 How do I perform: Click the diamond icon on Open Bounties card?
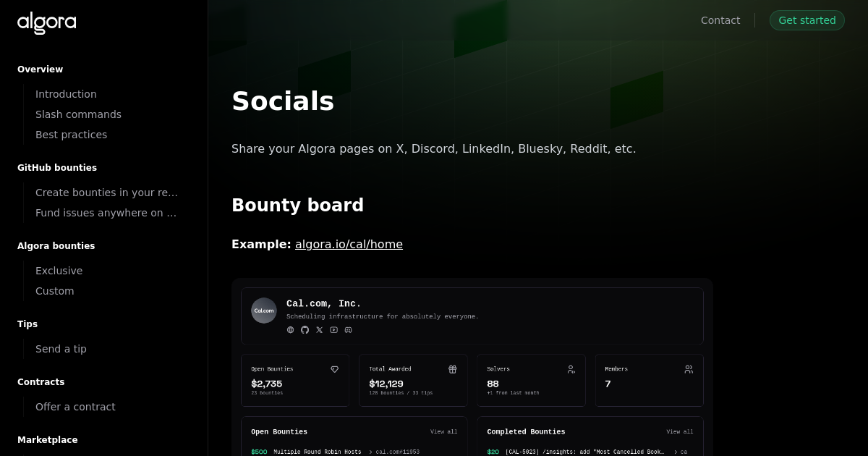[x=335, y=369]
